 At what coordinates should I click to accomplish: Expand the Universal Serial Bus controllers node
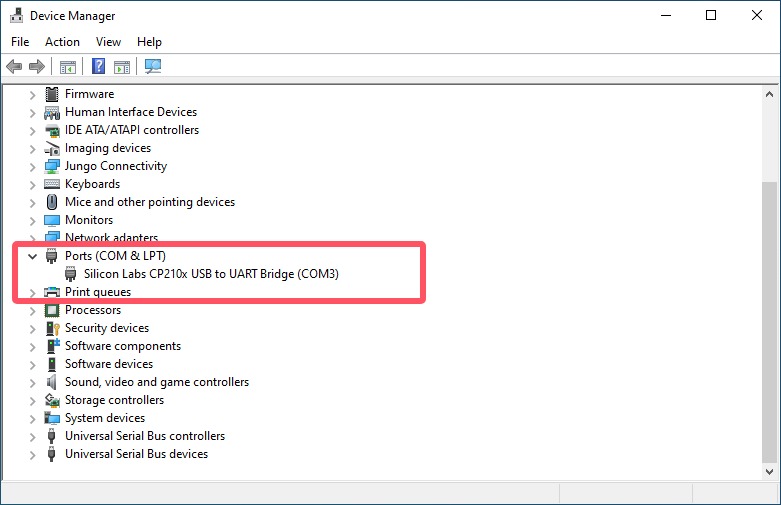(32, 436)
